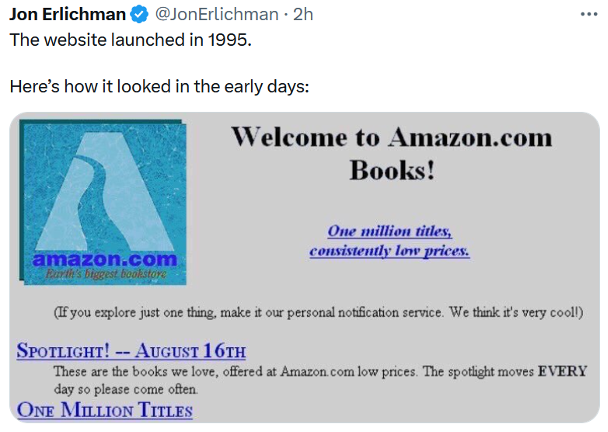The image size is (608, 432).
Task: Click the 'amazon.com' logo wordmark
Action: (x=104, y=260)
